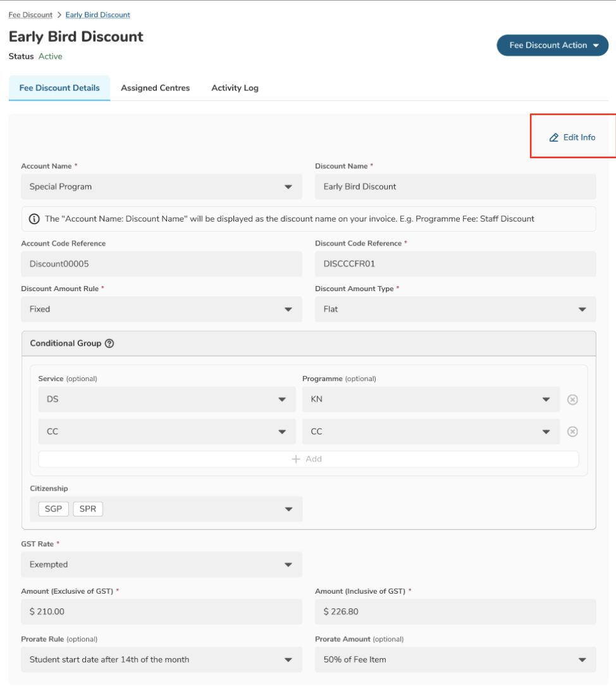Image resolution: width=616 pixels, height=700 pixels.
Task: Go to Fee Discount breadcrumb link
Action: pos(30,15)
